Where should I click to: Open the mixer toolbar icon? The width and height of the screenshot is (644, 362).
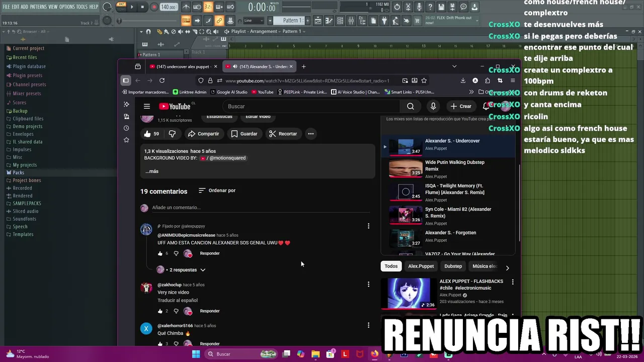[x=351, y=21]
